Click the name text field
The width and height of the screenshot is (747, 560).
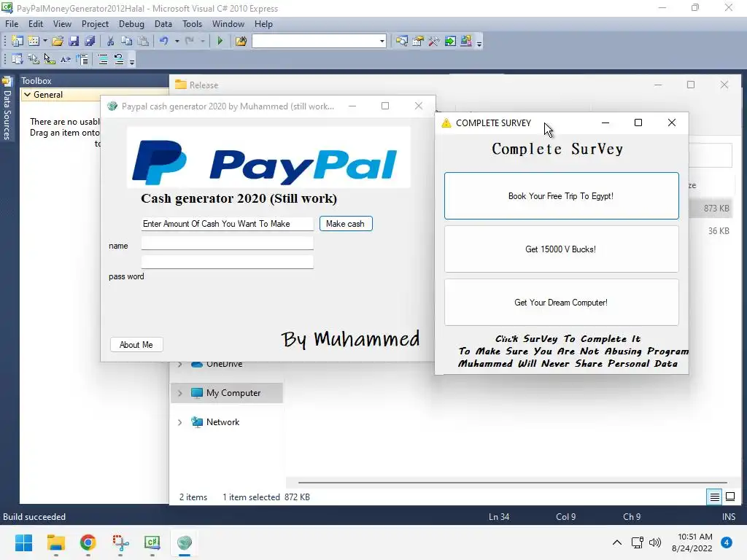coord(228,244)
